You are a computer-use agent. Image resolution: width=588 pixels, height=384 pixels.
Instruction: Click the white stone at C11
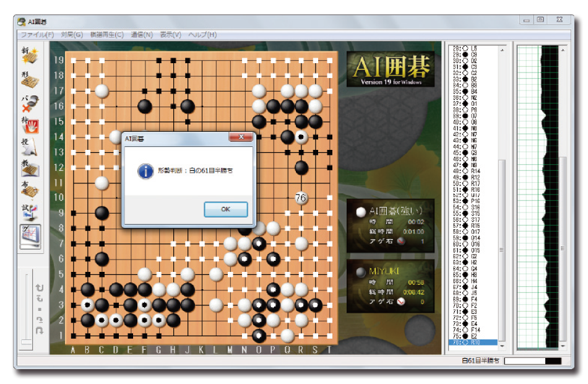[102, 183]
